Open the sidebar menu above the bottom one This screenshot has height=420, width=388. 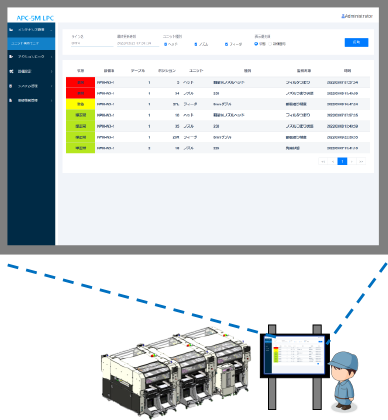point(31,86)
